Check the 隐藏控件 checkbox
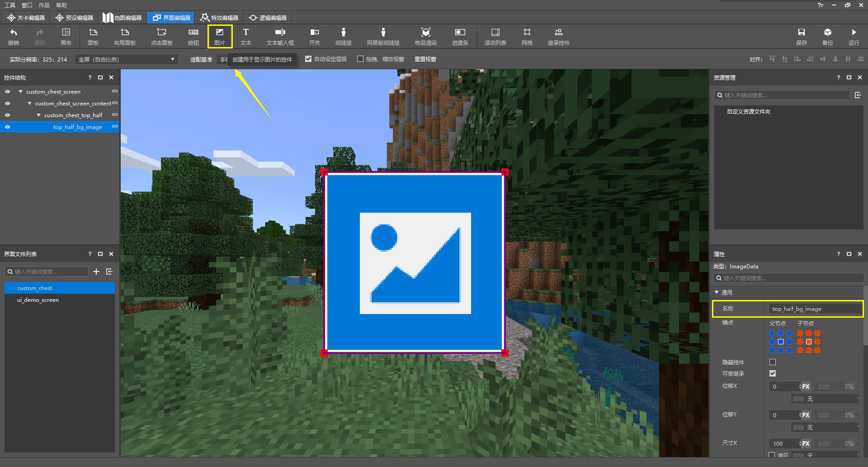 773,362
